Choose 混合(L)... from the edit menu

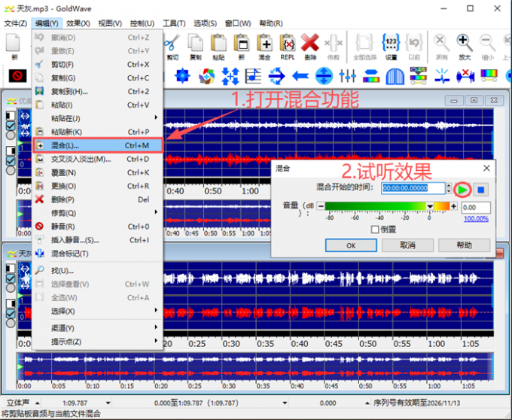[x=98, y=145]
